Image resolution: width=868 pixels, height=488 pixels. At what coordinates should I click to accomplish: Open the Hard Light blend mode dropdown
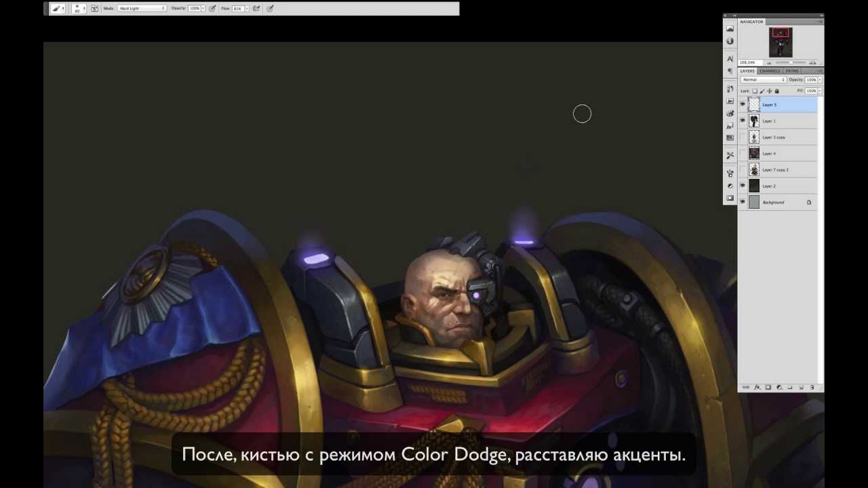coord(142,8)
